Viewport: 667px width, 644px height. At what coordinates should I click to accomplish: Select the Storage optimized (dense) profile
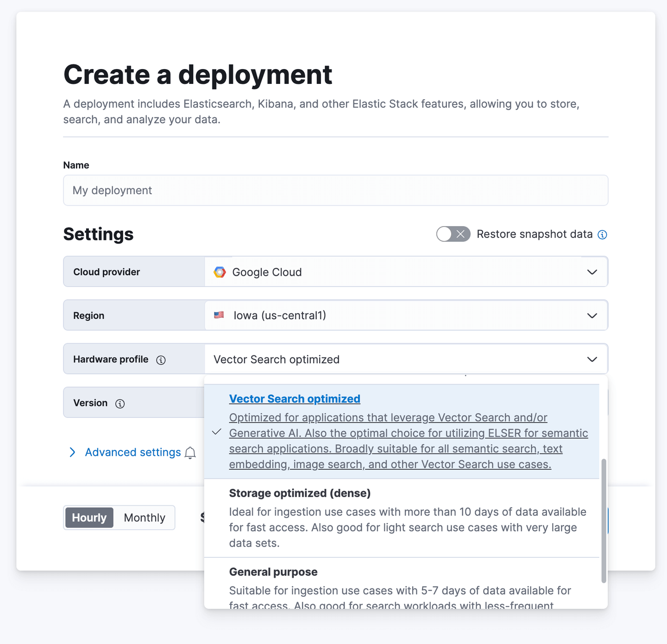tap(300, 493)
